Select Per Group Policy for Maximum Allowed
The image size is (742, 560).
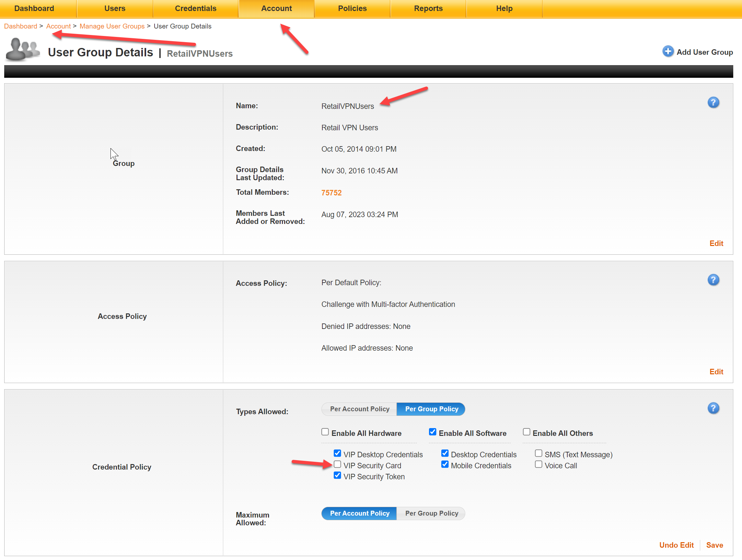(x=431, y=513)
